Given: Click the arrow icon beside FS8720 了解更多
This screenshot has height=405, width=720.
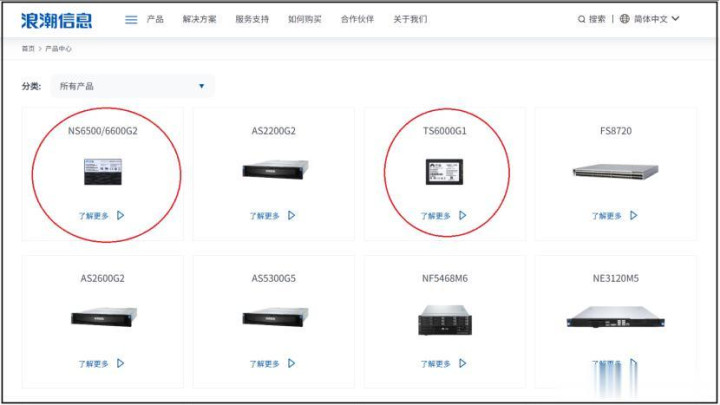Looking at the screenshot, I should pos(634,215).
